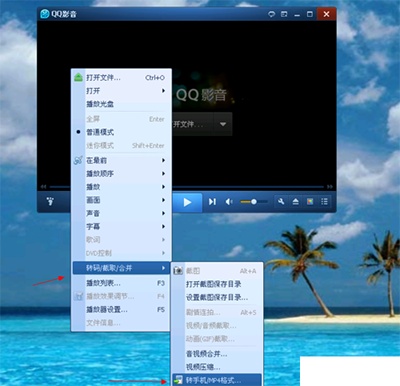
Task: Open the colorful square icon in the control bar
Action: coord(310,201)
